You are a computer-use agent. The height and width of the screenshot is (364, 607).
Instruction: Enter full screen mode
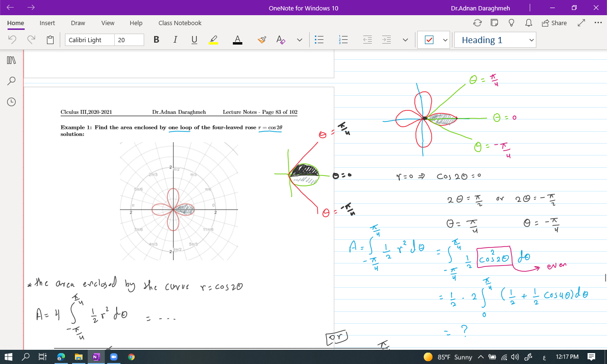click(x=582, y=23)
